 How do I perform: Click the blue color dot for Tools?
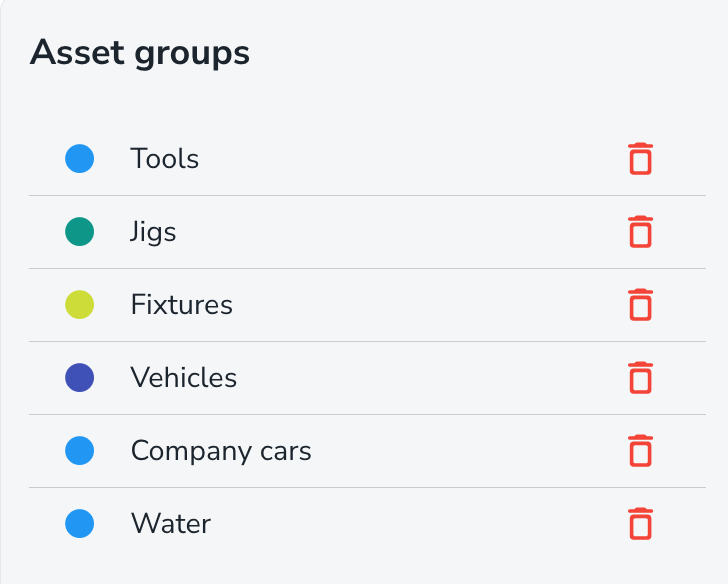80,159
